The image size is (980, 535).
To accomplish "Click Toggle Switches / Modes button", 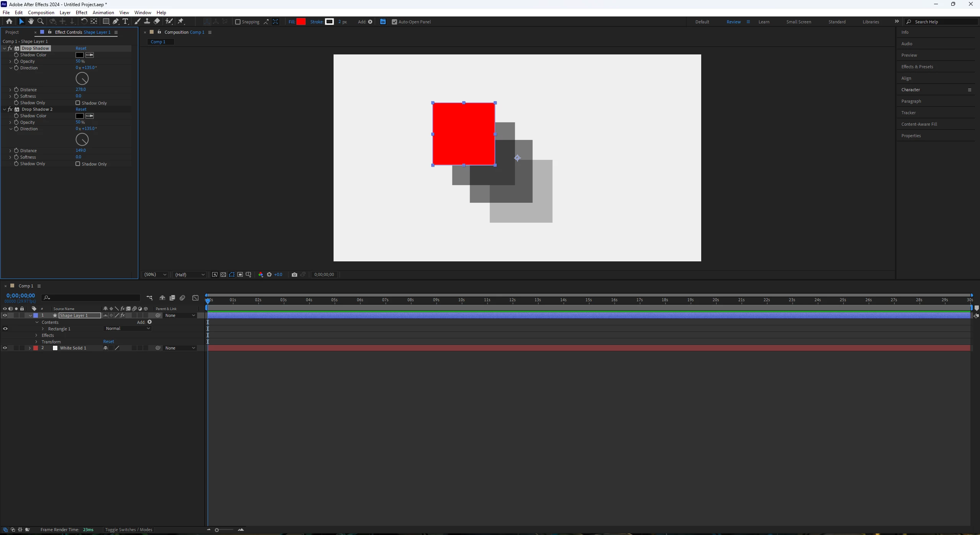I will click(129, 530).
